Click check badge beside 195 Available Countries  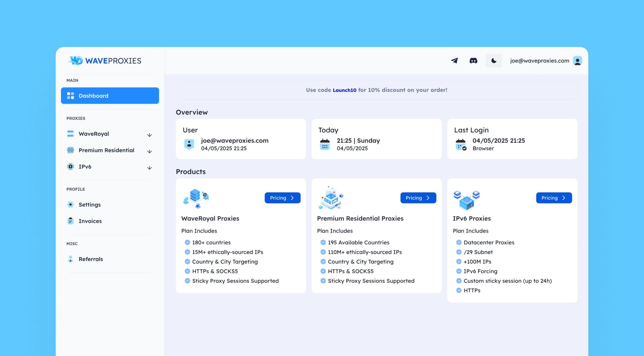(x=323, y=242)
